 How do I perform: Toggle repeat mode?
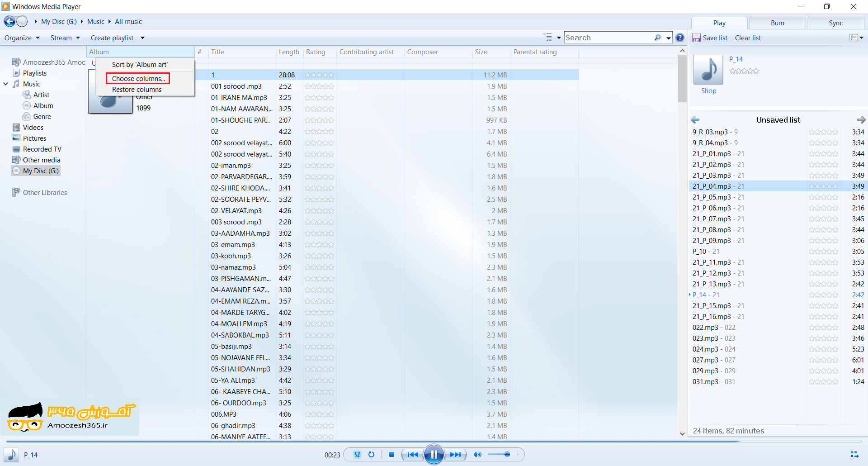371,455
